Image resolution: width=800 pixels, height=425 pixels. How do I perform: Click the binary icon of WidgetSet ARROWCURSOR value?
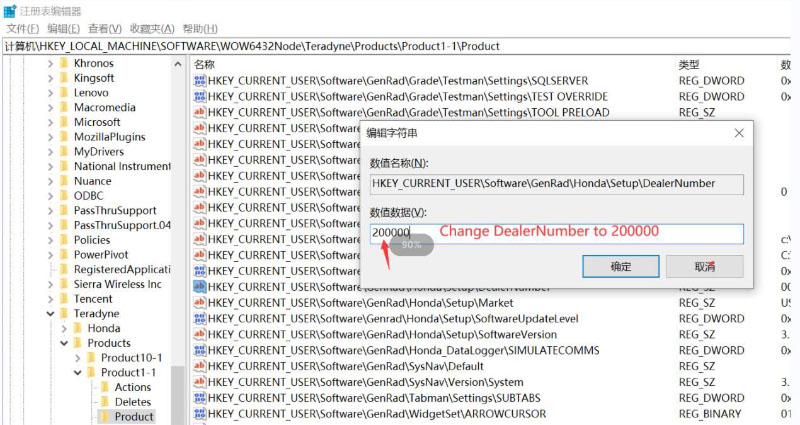coord(199,414)
